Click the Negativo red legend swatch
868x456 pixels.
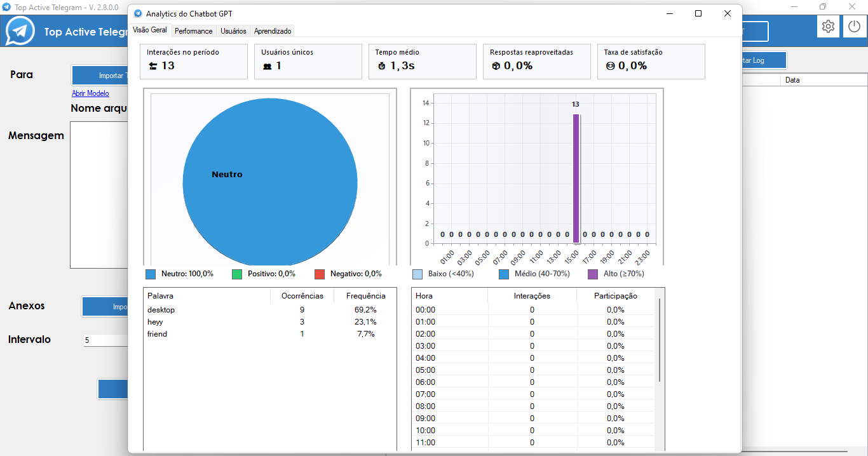pyautogui.click(x=320, y=274)
